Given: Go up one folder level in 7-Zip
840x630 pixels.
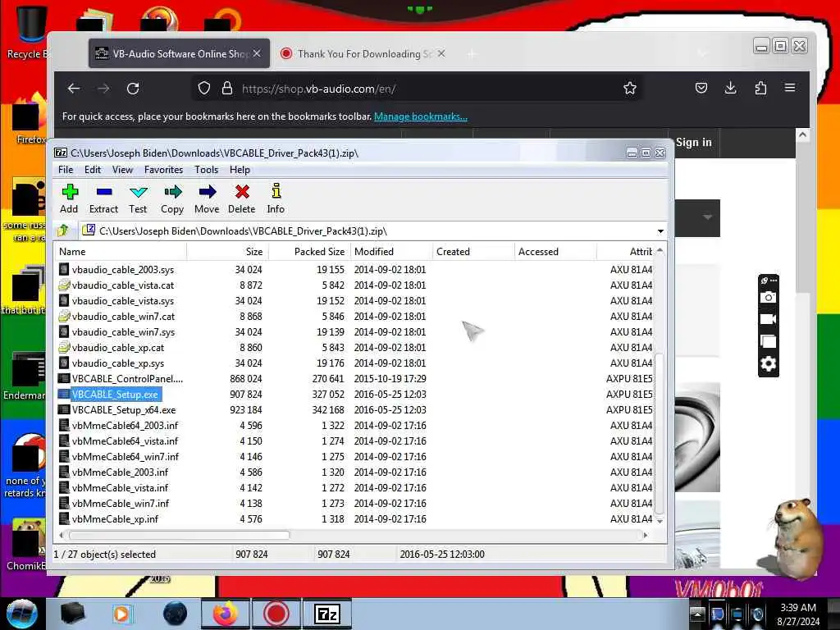Looking at the screenshot, I should coord(63,231).
